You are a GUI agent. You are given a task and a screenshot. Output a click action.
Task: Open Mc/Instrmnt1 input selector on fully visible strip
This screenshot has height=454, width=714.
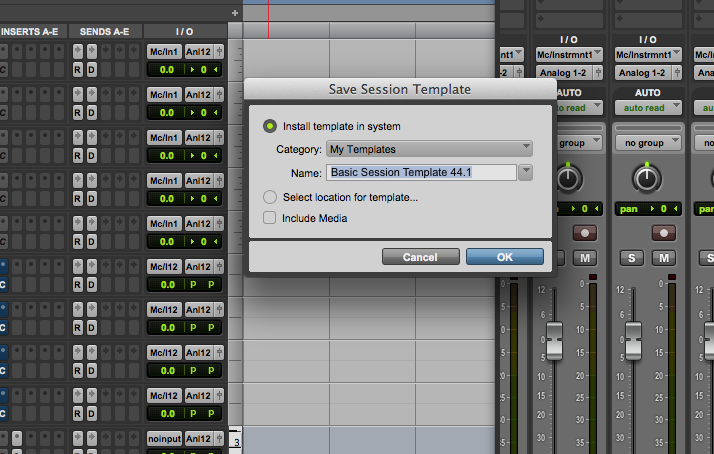(648, 55)
